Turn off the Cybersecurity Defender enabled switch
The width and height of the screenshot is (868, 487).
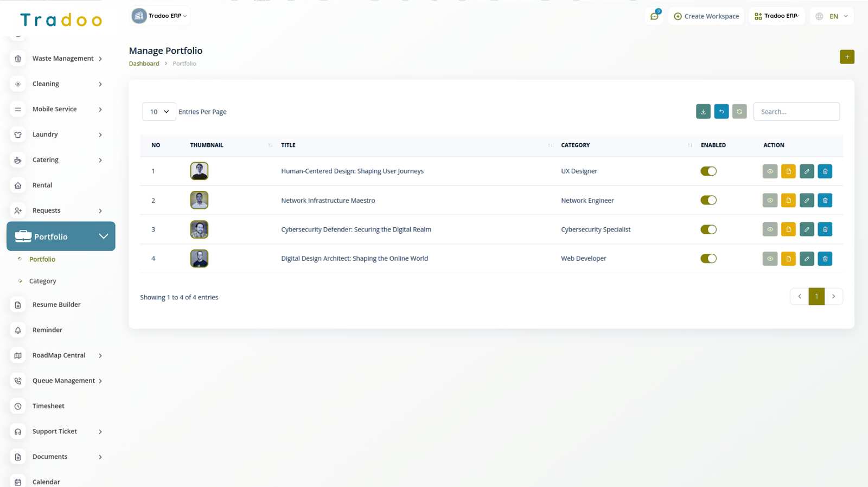[x=708, y=229]
